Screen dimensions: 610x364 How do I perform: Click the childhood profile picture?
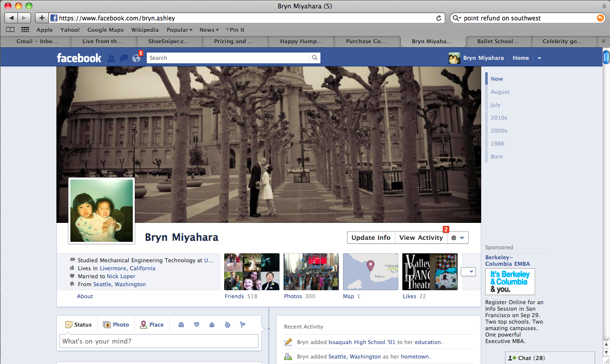coord(102,211)
